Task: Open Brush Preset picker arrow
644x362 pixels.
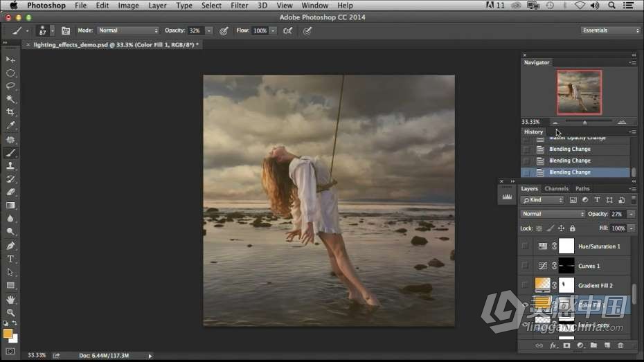Action: pyautogui.click(x=52, y=30)
